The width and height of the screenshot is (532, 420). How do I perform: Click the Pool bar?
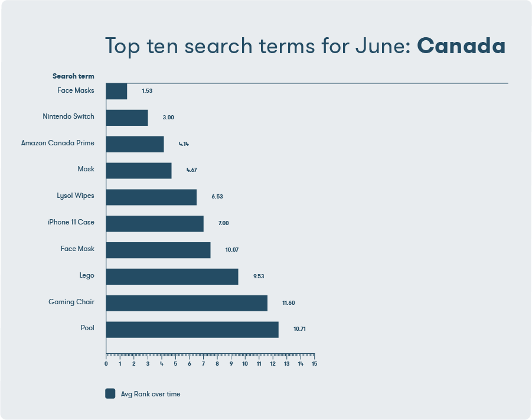coord(192,330)
